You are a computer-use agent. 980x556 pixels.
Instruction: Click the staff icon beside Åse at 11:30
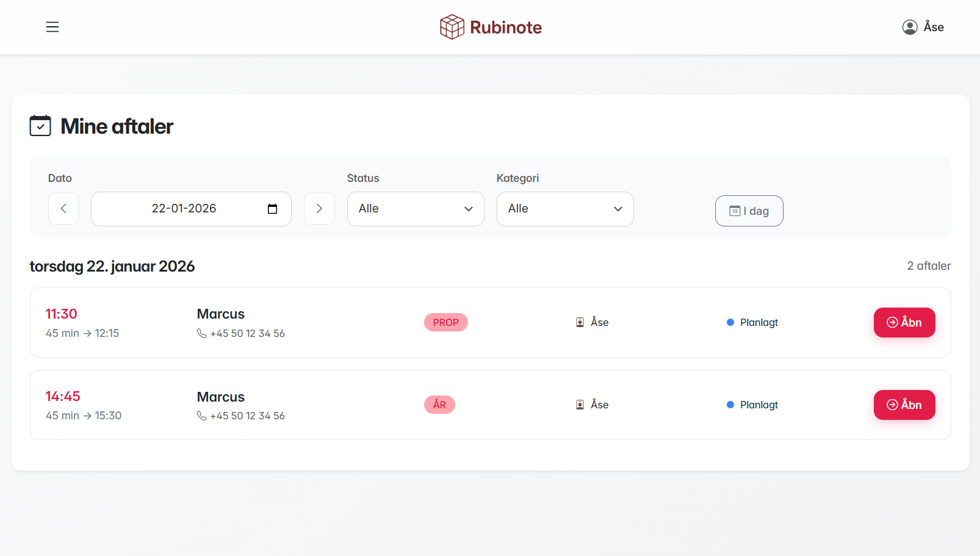pyautogui.click(x=580, y=322)
